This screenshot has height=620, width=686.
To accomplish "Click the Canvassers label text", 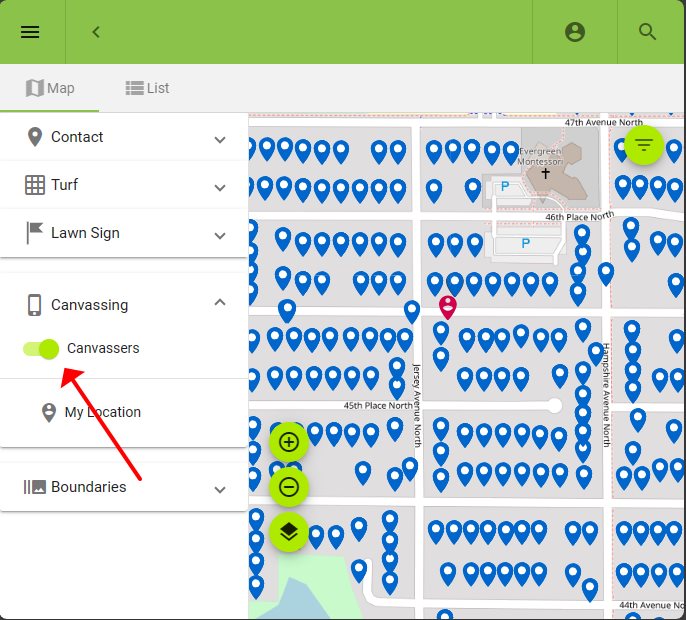I will (103, 349).
